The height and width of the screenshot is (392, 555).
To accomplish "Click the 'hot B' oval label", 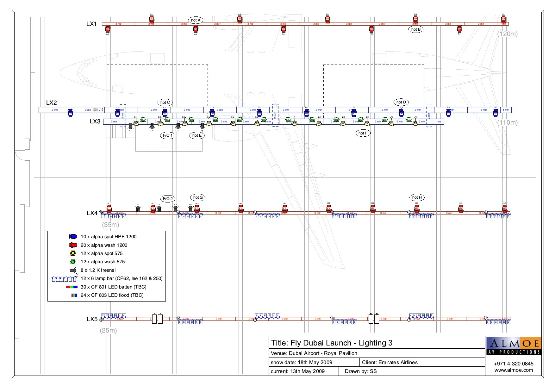I will tap(416, 29).
